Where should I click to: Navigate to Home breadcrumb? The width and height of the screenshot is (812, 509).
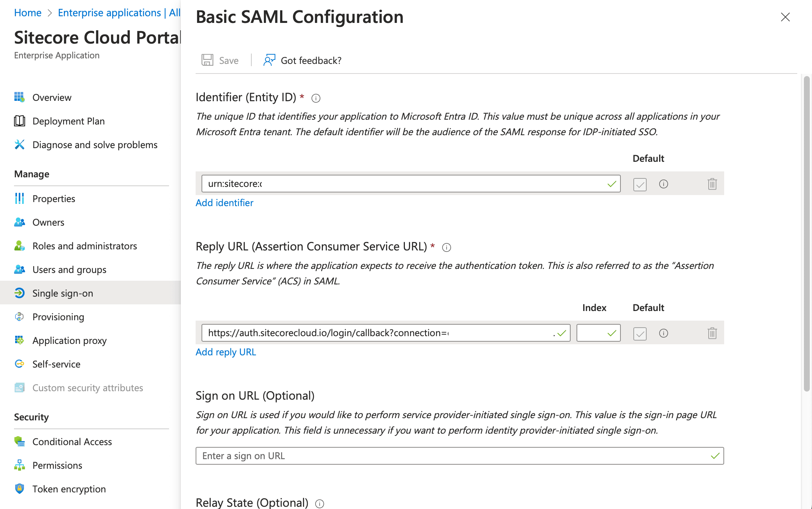pyautogui.click(x=28, y=13)
